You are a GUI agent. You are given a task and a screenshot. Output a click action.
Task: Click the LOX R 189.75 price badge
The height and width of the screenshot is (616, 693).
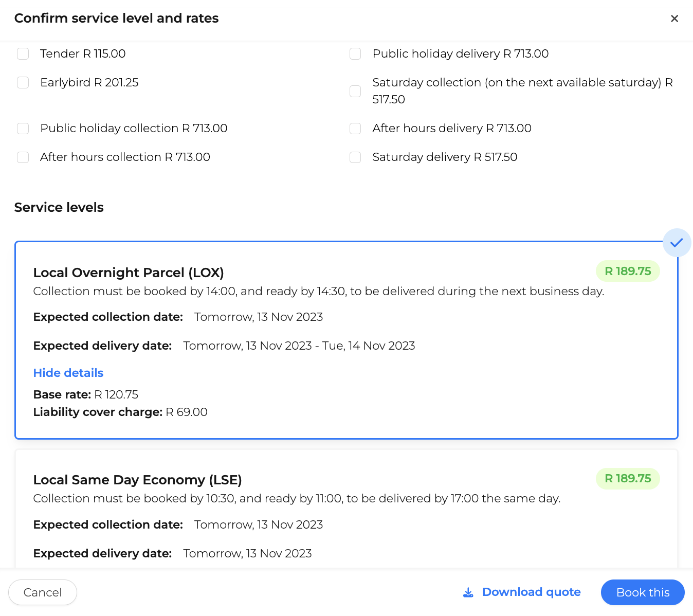[628, 271]
